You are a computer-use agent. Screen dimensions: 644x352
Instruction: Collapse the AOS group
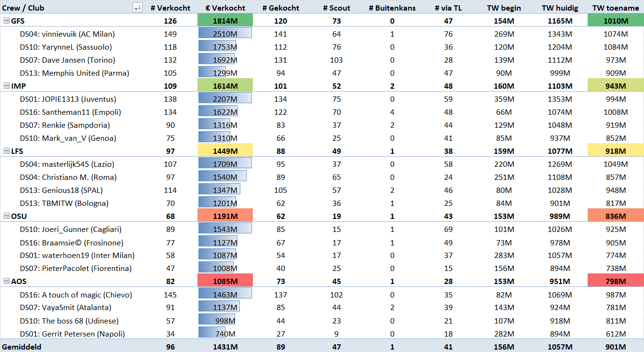coord(6,281)
